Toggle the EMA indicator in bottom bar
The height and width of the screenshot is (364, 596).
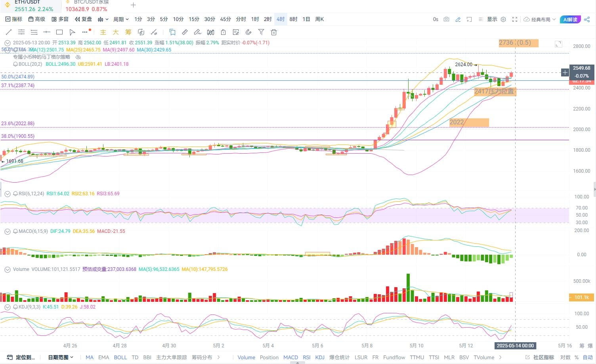[x=103, y=357]
